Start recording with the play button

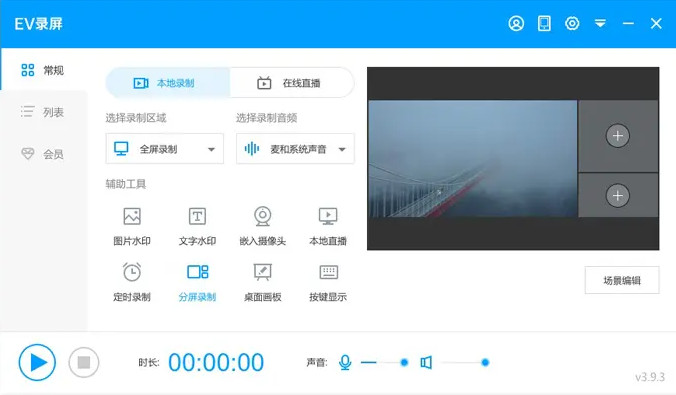37,362
